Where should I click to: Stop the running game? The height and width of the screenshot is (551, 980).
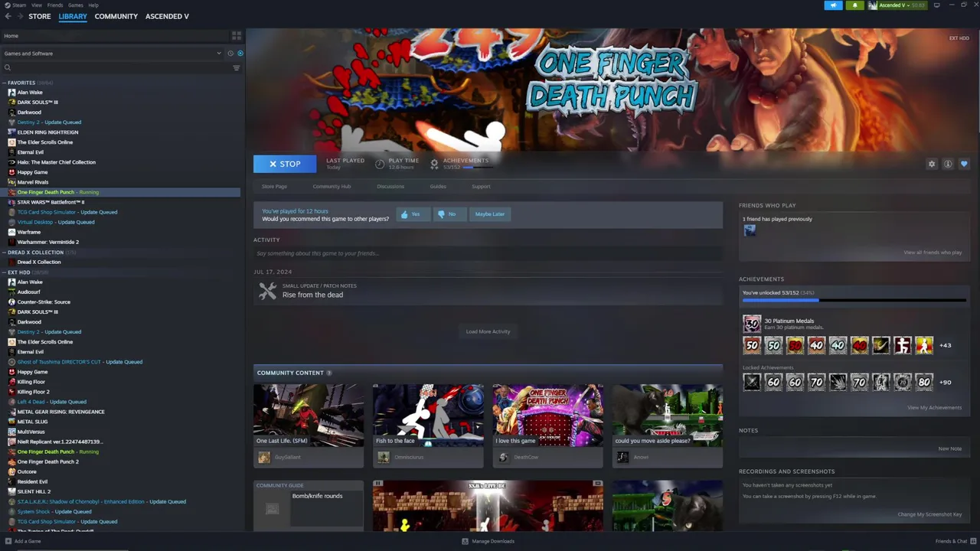click(x=285, y=164)
